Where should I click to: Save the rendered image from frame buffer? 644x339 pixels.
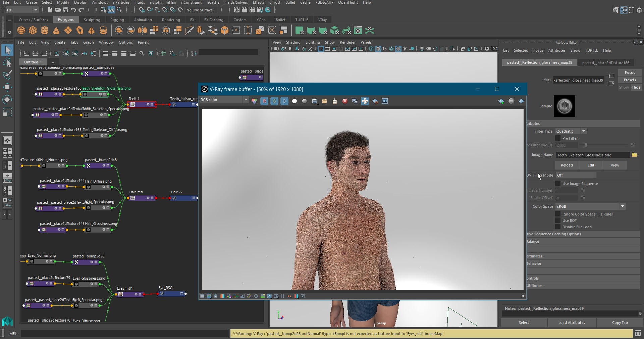click(x=315, y=101)
